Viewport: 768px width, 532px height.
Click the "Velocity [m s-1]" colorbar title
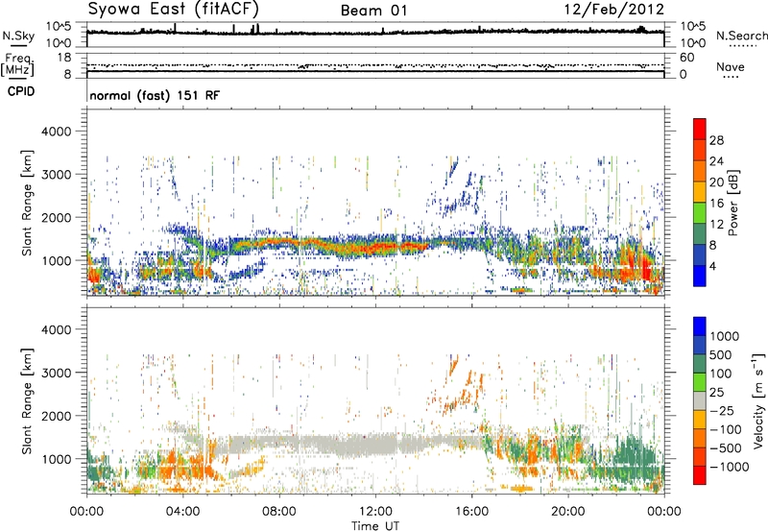coord(758,400)
